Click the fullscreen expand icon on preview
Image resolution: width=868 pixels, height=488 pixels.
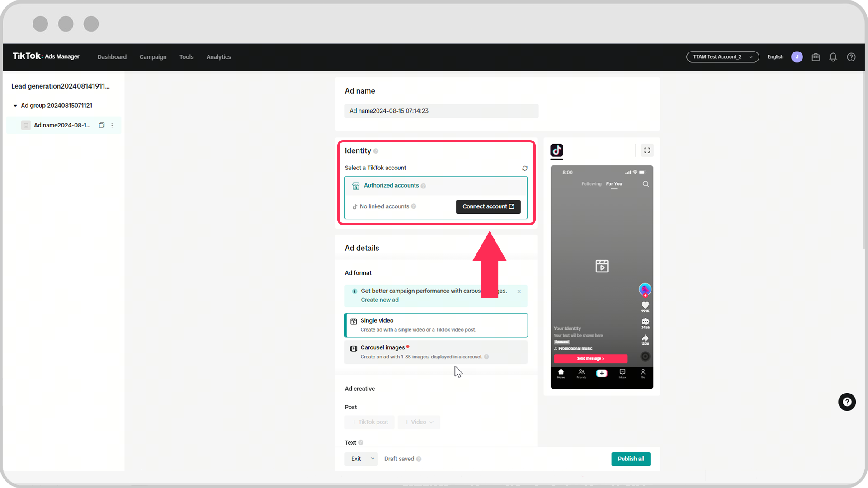[647, 150]
